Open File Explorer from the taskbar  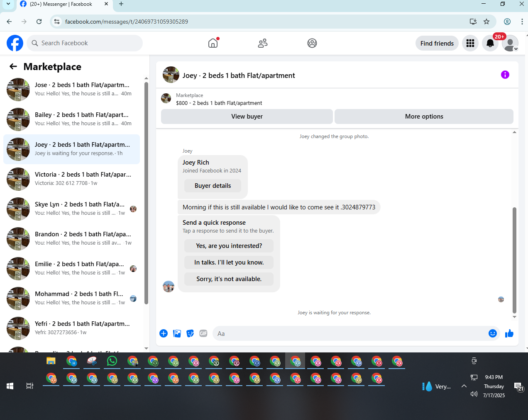51,361
